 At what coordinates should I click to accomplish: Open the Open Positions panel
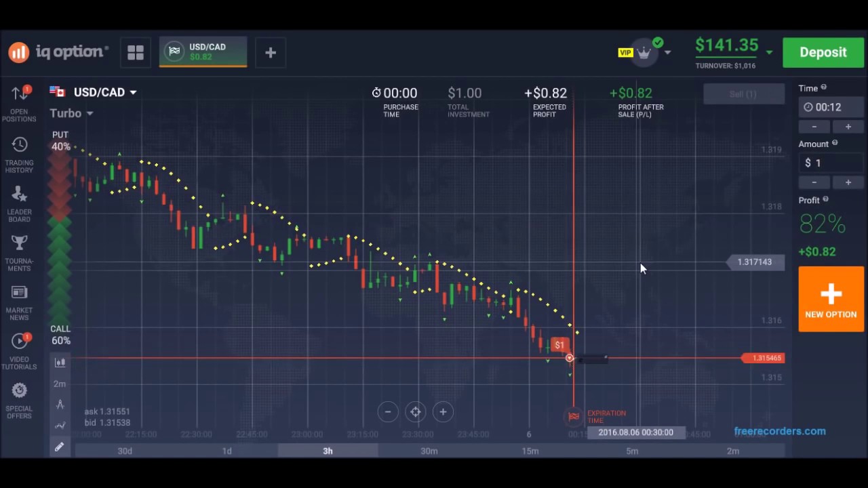click(x=19, y=104)
